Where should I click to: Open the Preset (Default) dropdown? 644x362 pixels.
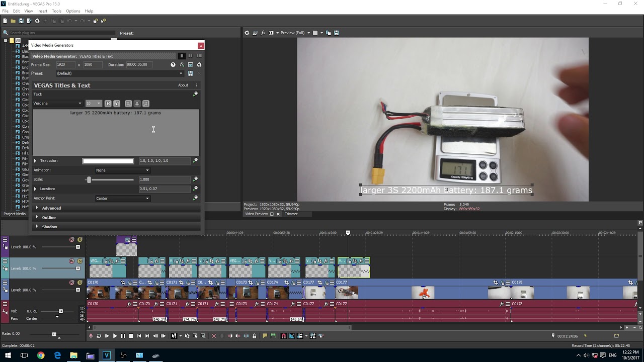coord(120,73)
